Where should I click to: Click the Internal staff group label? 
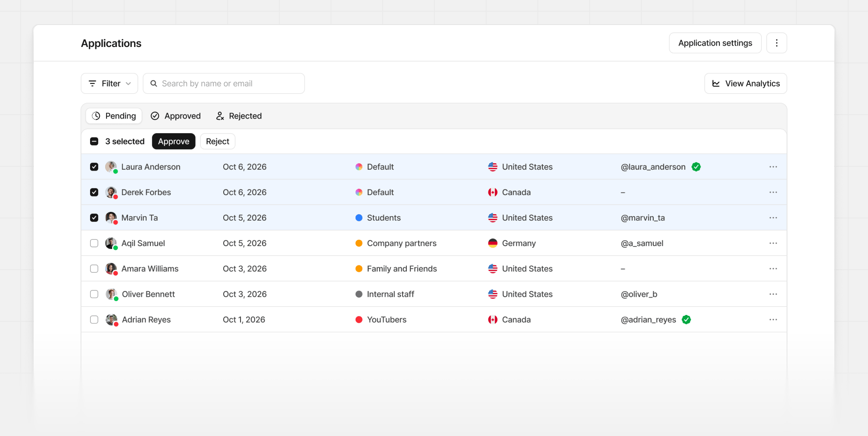390,294
